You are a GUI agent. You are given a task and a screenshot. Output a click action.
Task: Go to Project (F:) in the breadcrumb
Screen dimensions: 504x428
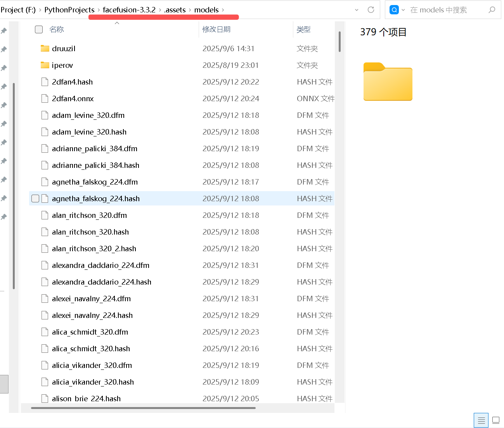(18, 10)
